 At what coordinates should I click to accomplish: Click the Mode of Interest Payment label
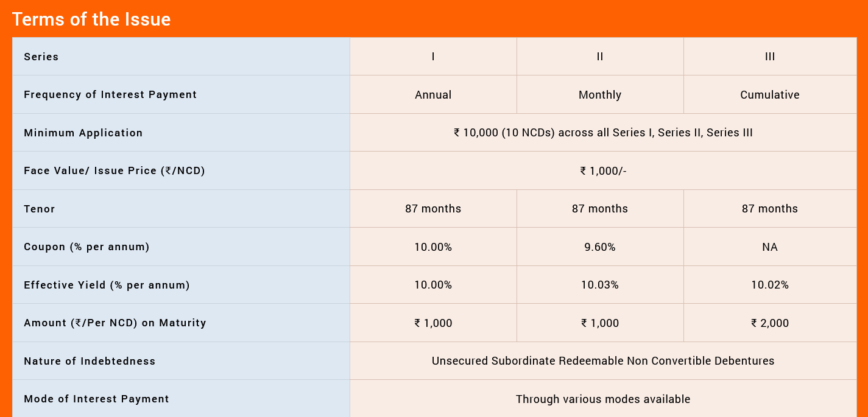(96, 399)
